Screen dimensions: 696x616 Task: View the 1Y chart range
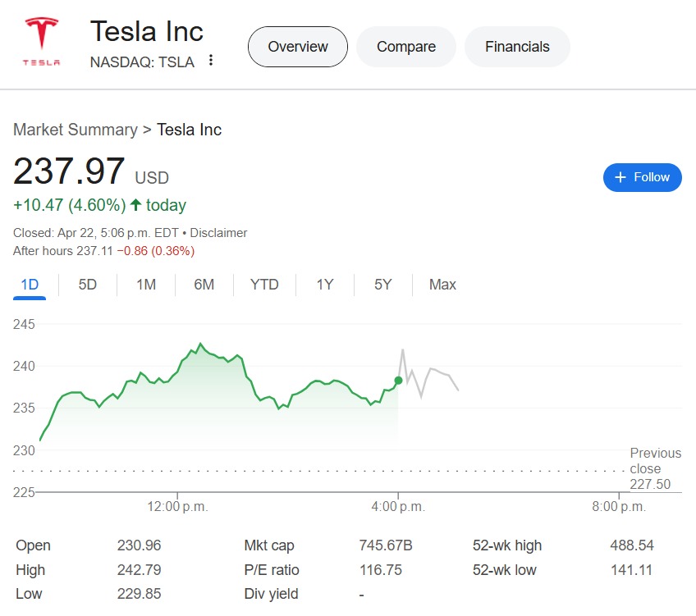325,285
